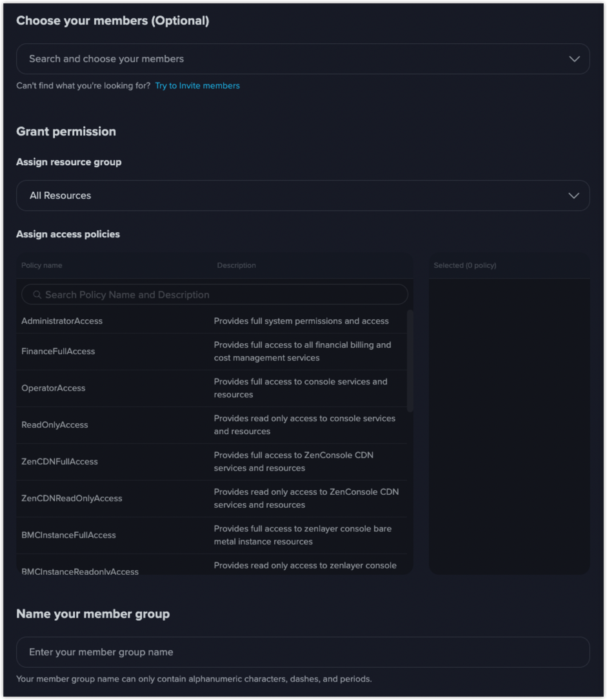
Task: Focus the member group name input
Action: [x=303, y=652]
